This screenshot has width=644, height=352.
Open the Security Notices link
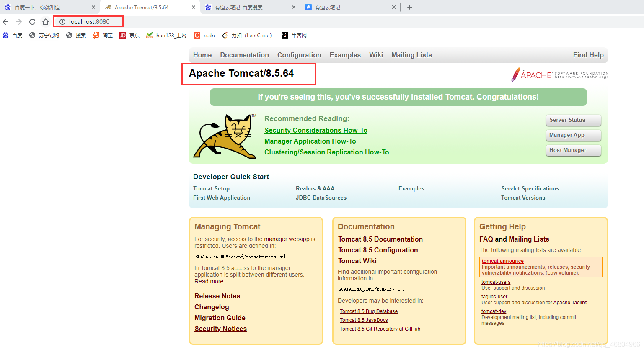(220, 329)
